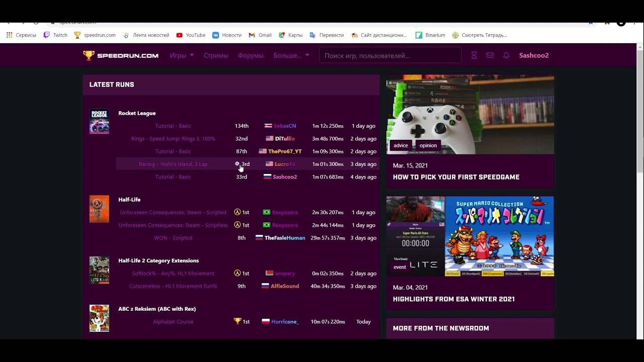Image resolution: width=644 pixels, height=362 pixels.
Task: Open user anspary's profile
Action: pos(285,273)
